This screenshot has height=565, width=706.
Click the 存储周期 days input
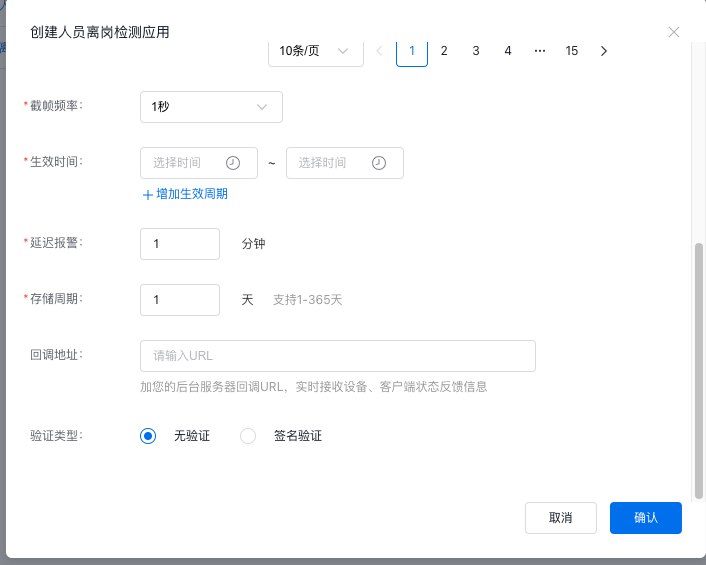180,300
